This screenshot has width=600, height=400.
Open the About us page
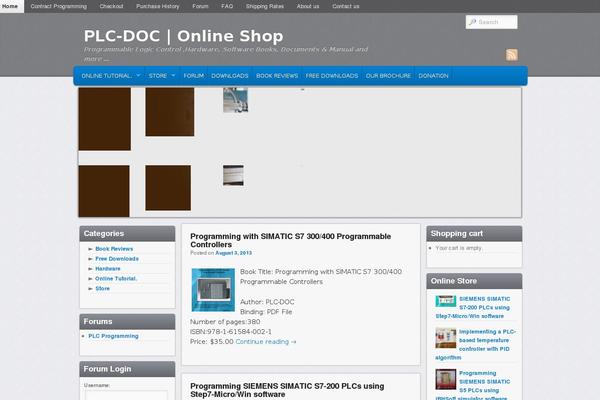coord(308,6)
